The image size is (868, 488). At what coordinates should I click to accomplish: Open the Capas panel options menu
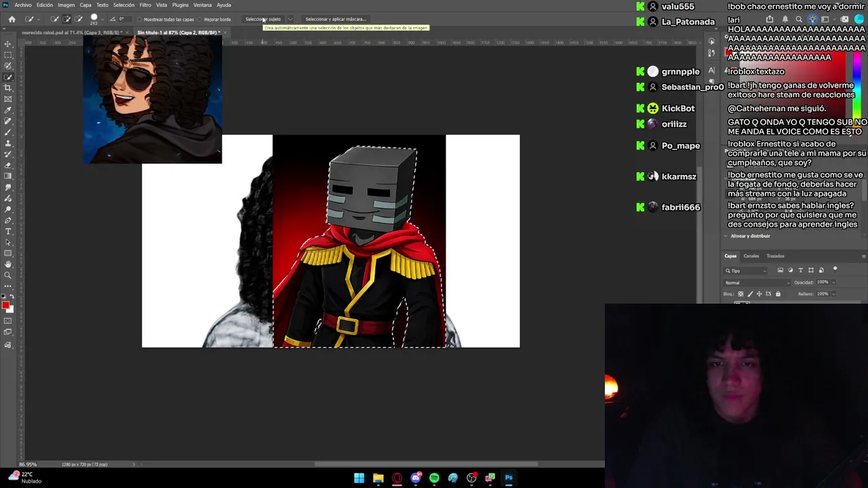[x=863, y=256]
